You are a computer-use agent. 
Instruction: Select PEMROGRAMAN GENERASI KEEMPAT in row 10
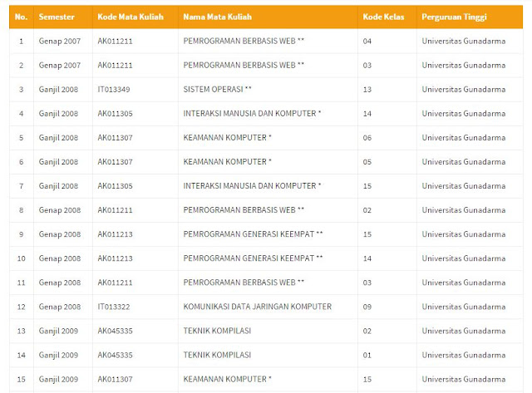pyautogui.click(x=249, y=258)
